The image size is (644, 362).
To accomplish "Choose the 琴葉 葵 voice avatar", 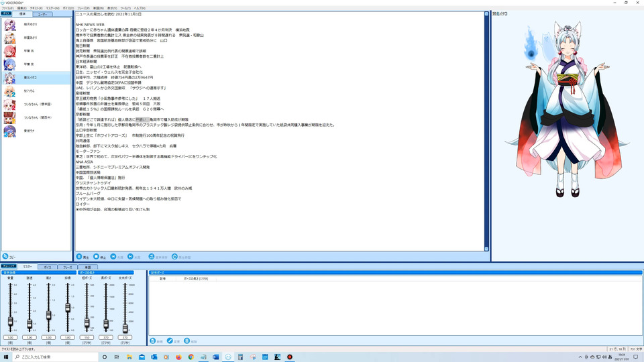I will (10, 64).
